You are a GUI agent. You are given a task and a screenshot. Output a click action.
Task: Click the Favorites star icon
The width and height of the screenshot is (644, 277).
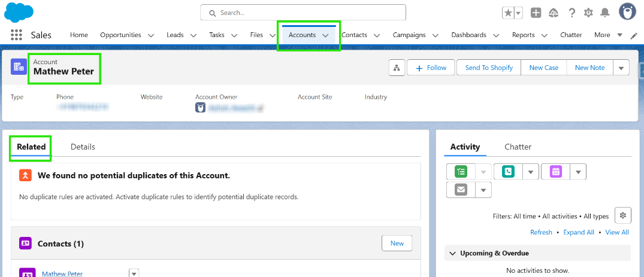pyautogui.click(x=508, y=13)
